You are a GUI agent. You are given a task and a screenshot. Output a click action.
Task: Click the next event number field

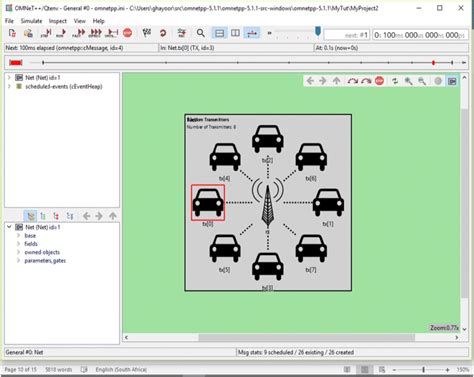[x=347, y=35]
